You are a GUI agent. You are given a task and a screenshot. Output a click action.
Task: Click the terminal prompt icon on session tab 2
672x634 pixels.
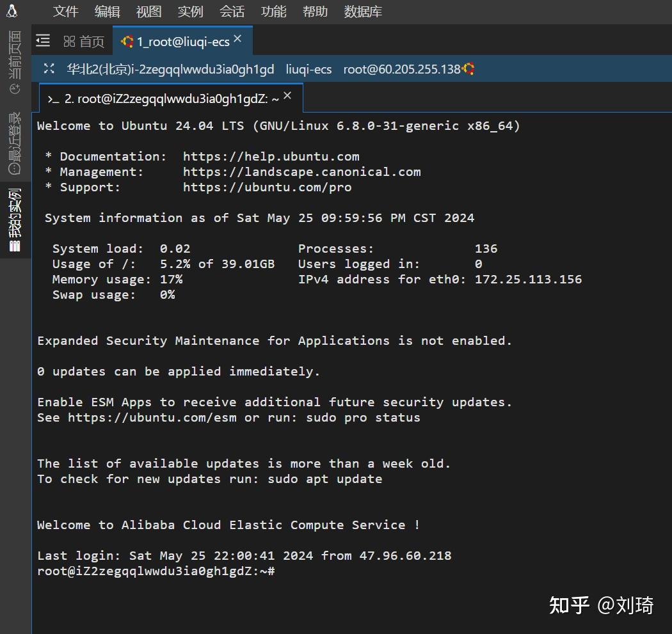click(x=52, y=97)
